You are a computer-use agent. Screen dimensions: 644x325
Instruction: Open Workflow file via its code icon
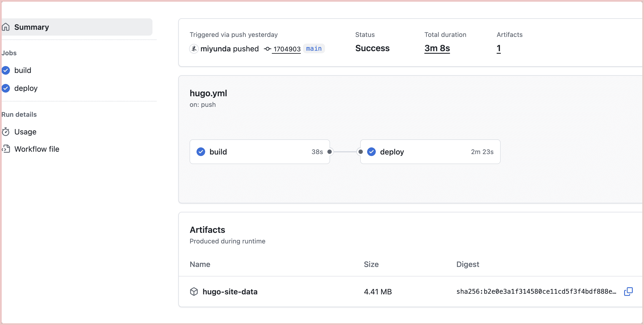click(6, 149)
